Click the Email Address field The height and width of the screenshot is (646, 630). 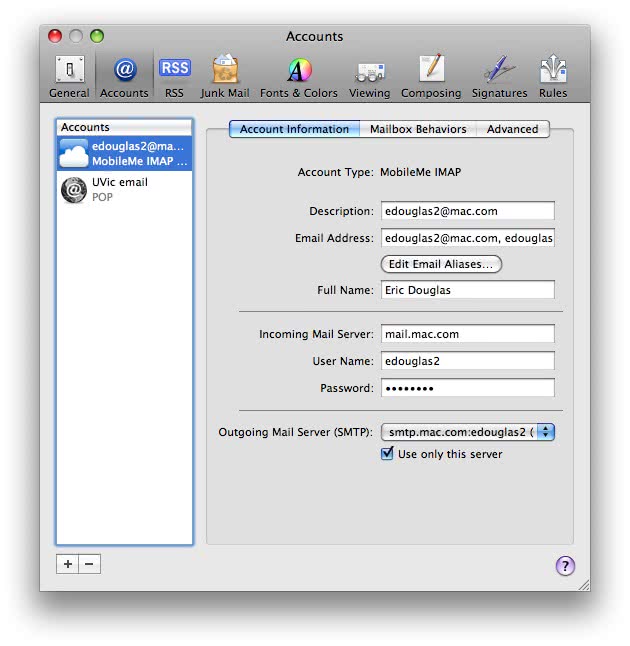468,238
